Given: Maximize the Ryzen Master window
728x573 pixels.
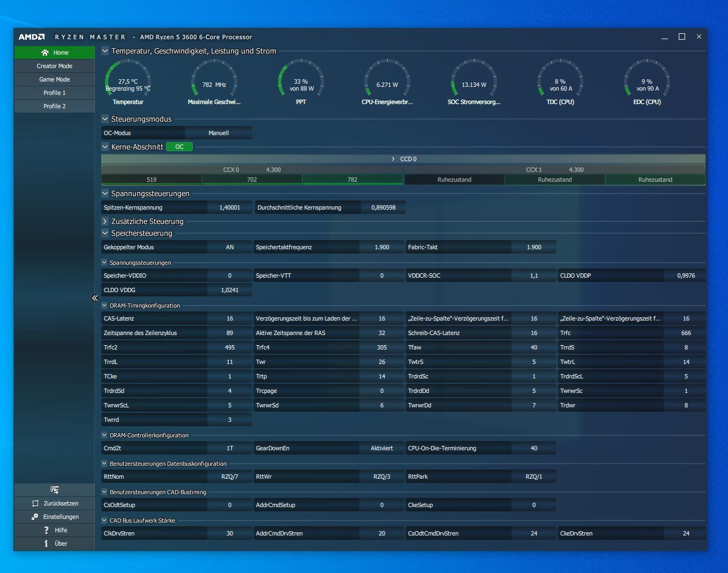Looking at the screenshot, I should point(682,36).
